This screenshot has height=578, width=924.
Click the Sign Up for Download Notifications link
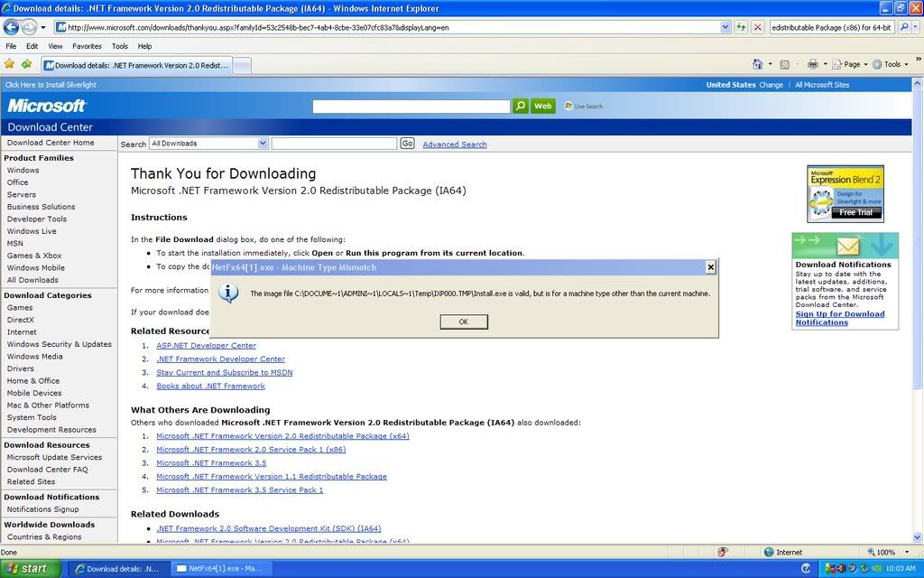[840, 318]
